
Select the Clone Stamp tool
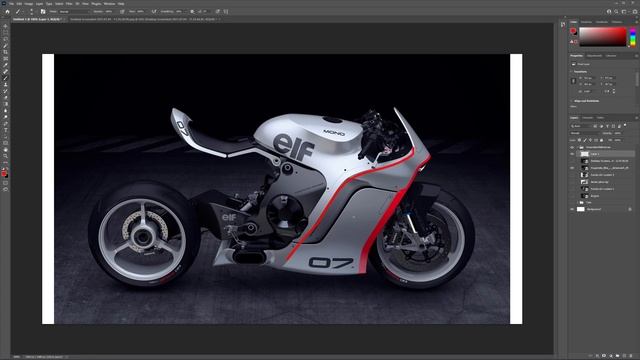(x=5, y=84)
